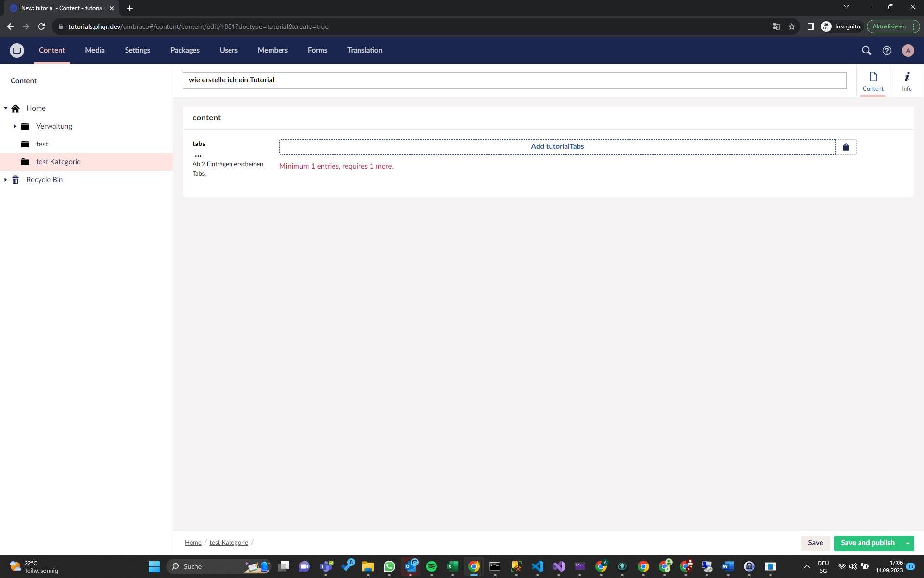Screen dimensions: 924x578
Task: Click the test Kategorie folder icon
Action: 25,162
